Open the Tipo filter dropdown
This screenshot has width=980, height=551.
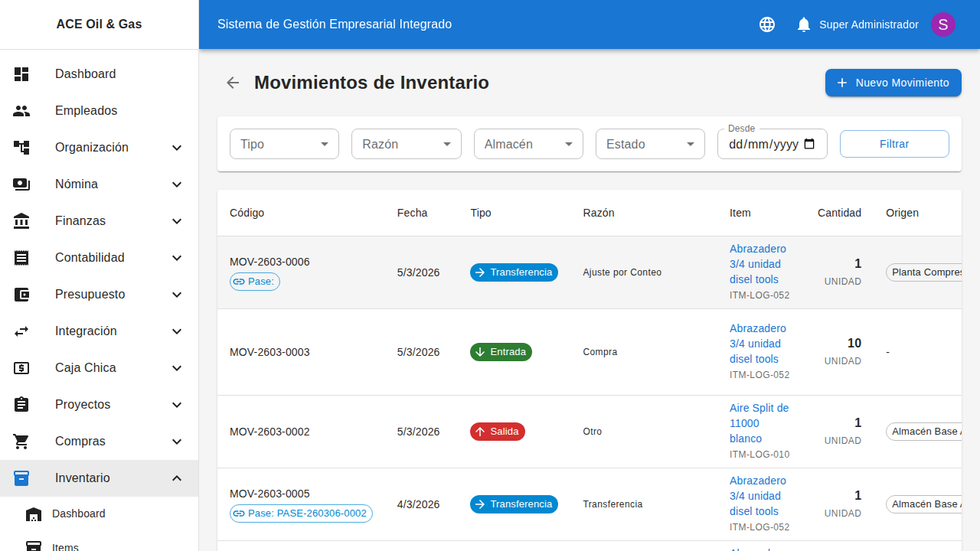(284, 144)
